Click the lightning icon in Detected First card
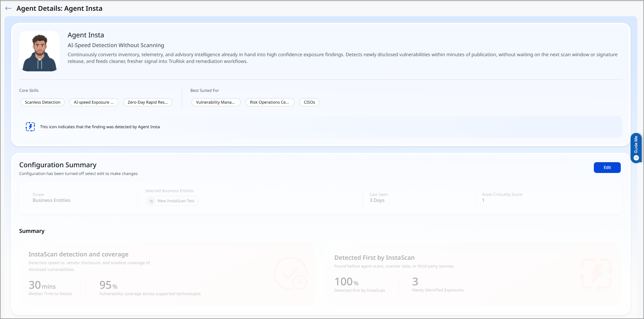The height and width of the screenshot is (319, 644). coord(596,274)
